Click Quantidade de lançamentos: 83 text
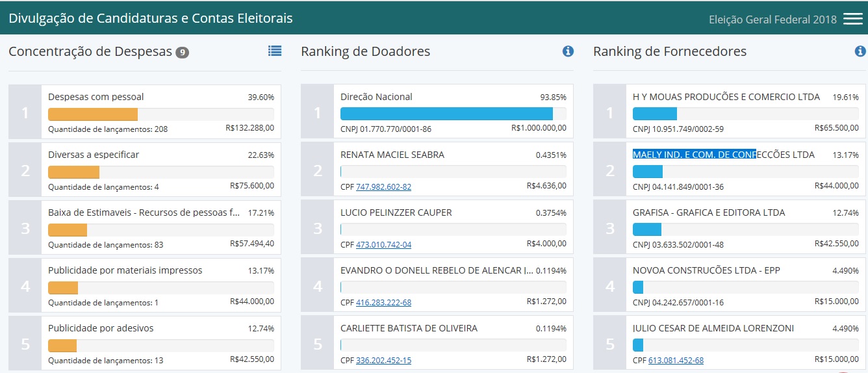868x373 pixels. [x=106, y=244]
